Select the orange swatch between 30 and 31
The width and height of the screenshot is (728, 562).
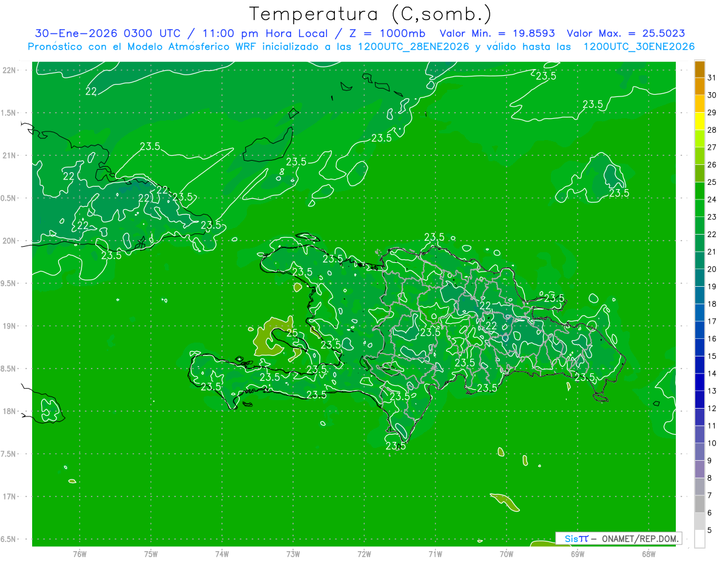pyautogui.click(x=699, y=85)
